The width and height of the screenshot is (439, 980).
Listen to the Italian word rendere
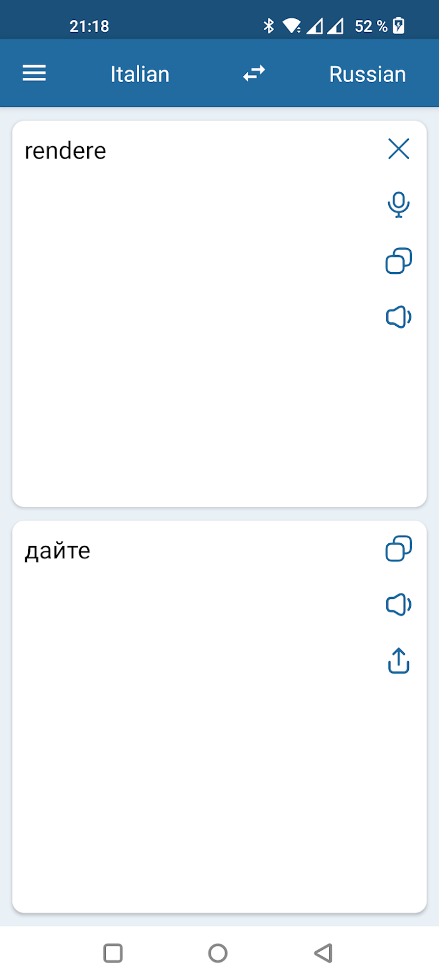[399, 318]
